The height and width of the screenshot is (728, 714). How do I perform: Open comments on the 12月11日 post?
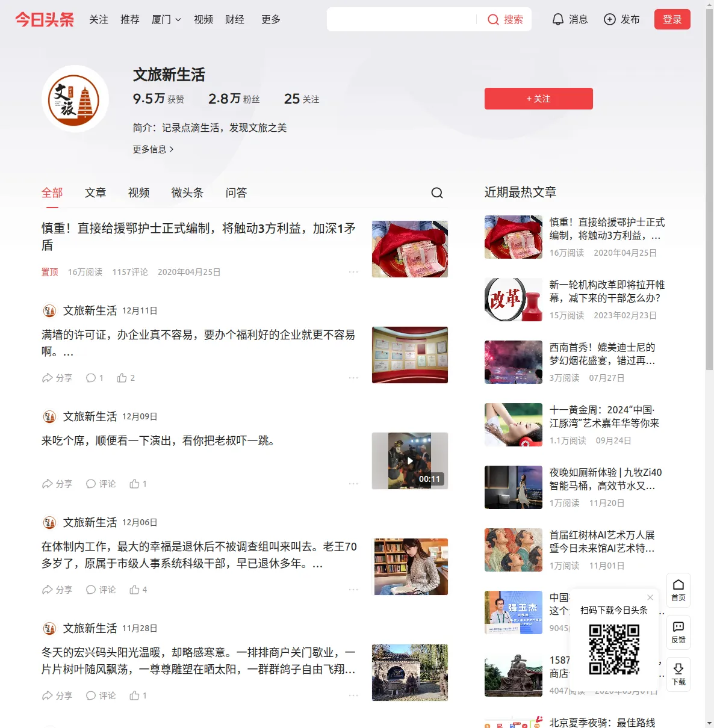coord(95,378)
